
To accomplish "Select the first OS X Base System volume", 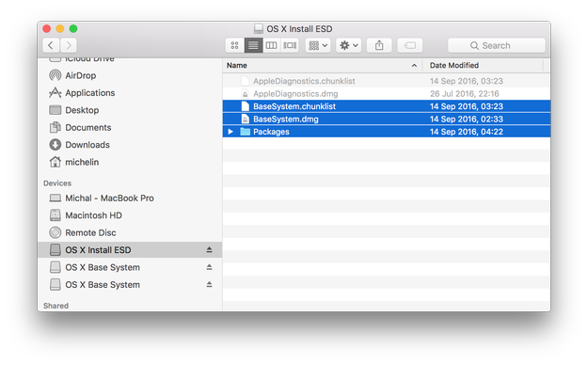I will coord(130,267).
